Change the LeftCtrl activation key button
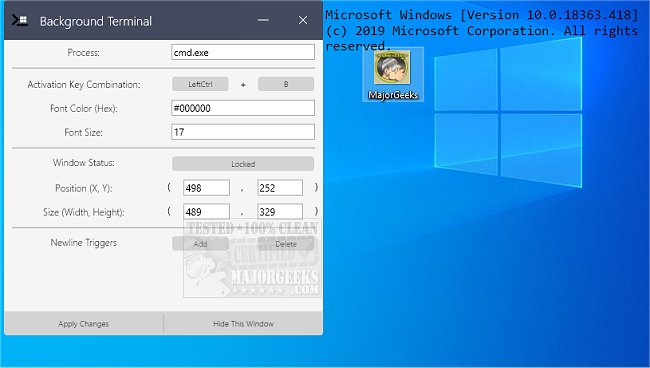 200,84
